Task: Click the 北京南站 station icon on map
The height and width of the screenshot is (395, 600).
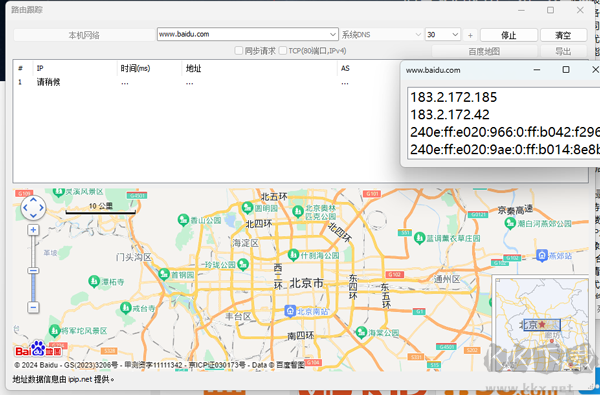Action: tap(290, 311)
